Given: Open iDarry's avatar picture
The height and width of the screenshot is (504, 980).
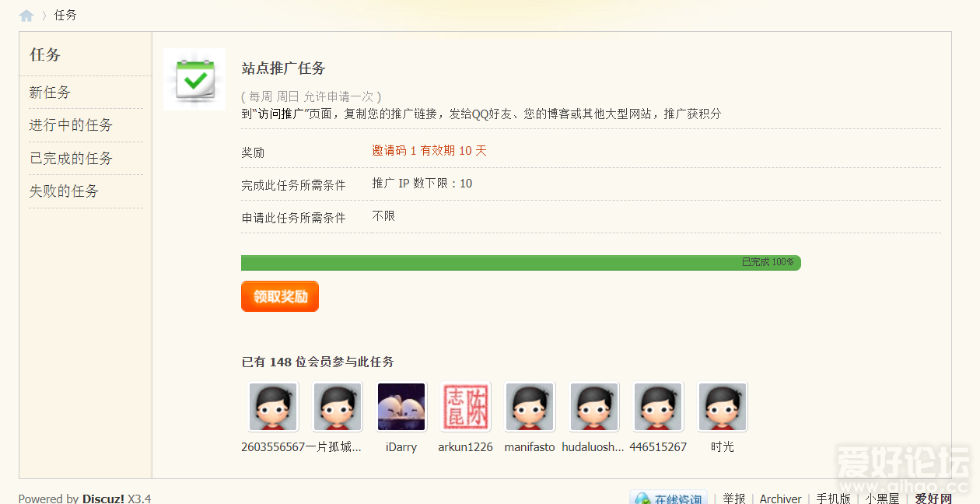Looking at the screenshot, I should [401, 407].
